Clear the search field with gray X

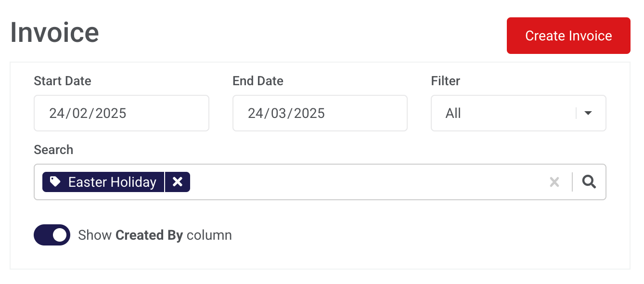554,182
